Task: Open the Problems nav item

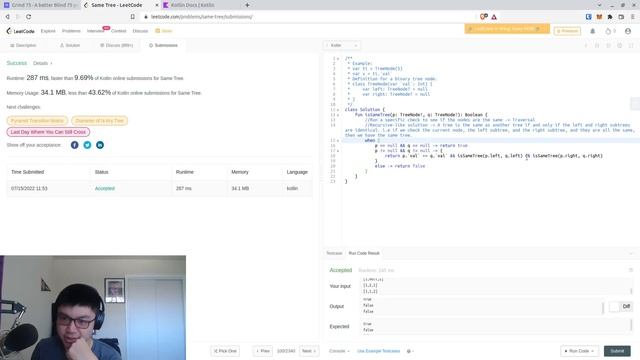Action: coord(71,31)
